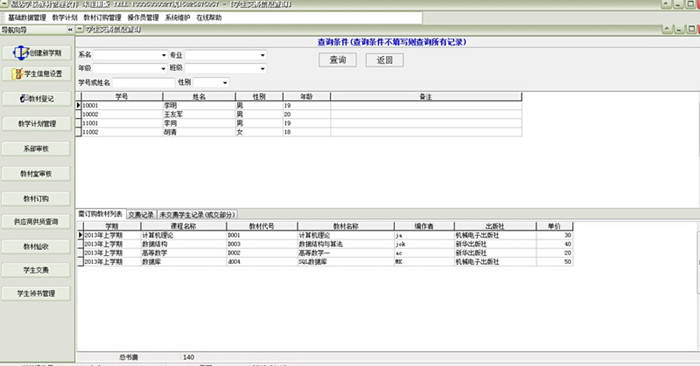The height and width of the screenshot is (366, 700).
Task: Open 学生信息设置 in the sidebar
Action: click(x=36, y=74)
